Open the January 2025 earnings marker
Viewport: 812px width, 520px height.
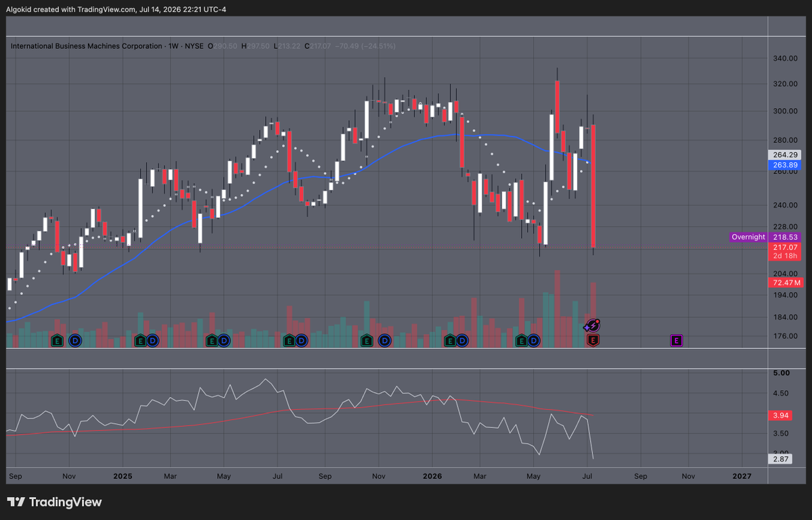click(140, 341)
